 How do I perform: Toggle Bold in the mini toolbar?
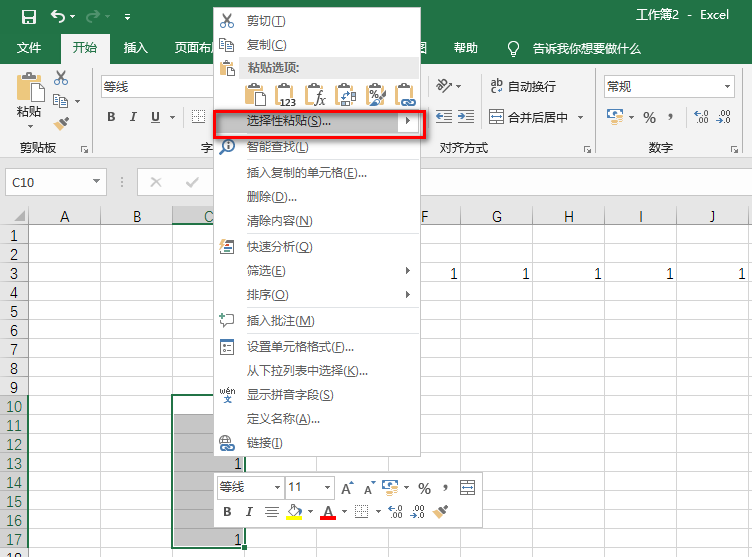(227, 512)
